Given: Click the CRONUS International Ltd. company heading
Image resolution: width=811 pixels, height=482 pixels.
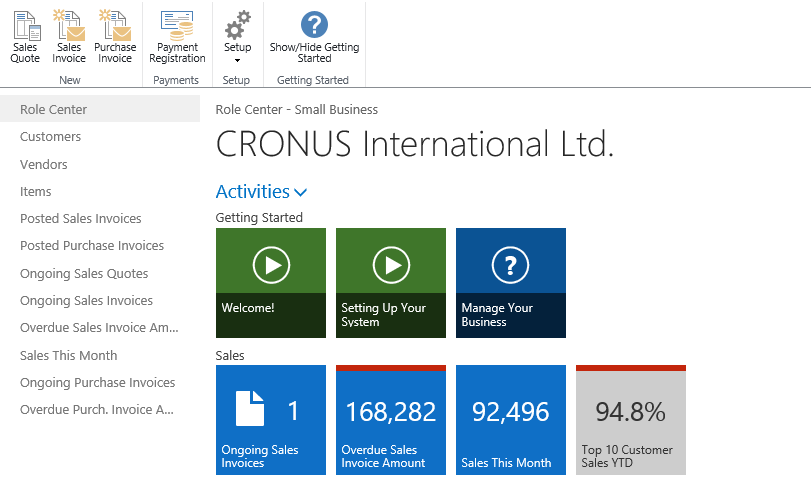Looking at the screenshot, I should (415, 144).
